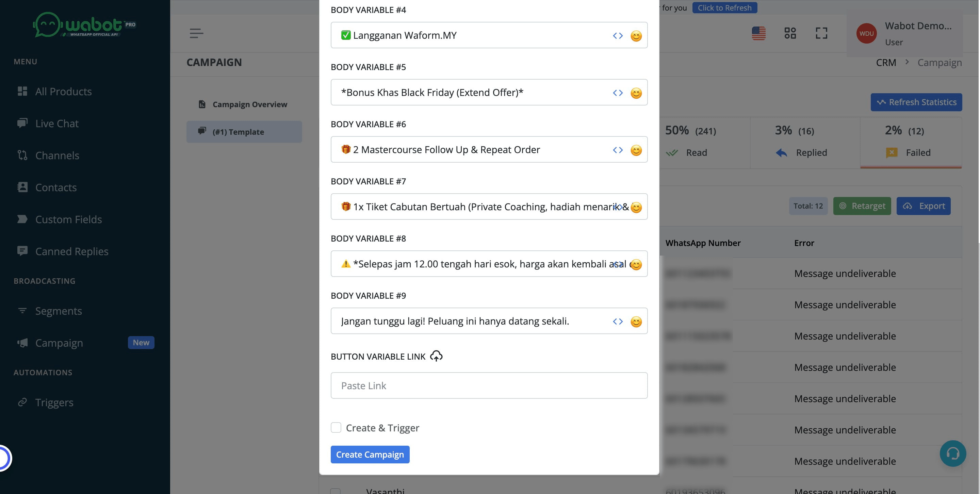The image size is (980, 494).
Task: Click into the Paste Link field
Action: (489, 385)
